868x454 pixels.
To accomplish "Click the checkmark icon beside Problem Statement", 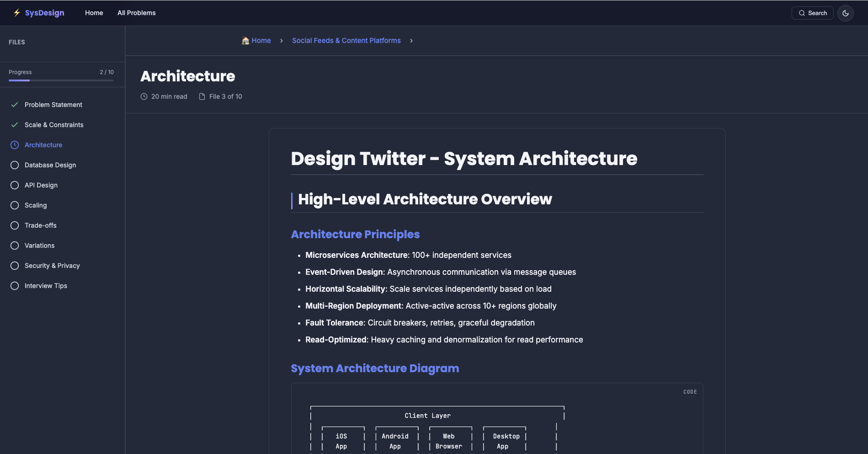I will click(x=15, y=104).
